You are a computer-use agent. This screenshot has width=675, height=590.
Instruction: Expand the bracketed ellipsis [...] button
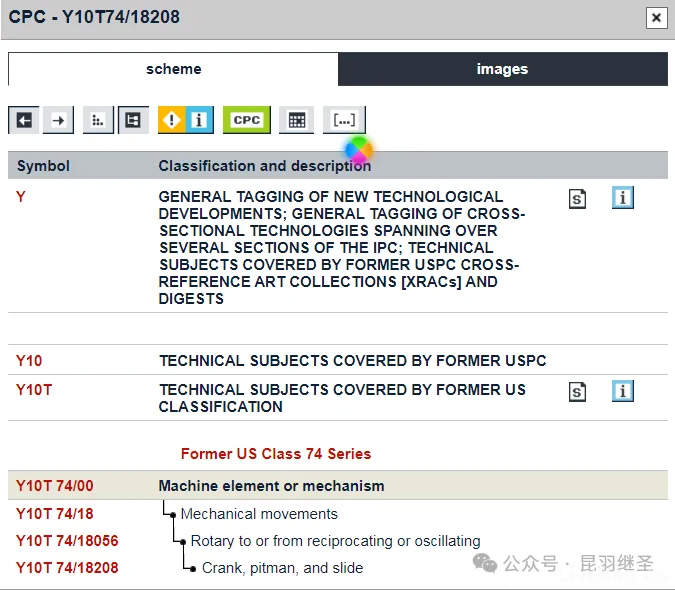click(x=344, y=120)
